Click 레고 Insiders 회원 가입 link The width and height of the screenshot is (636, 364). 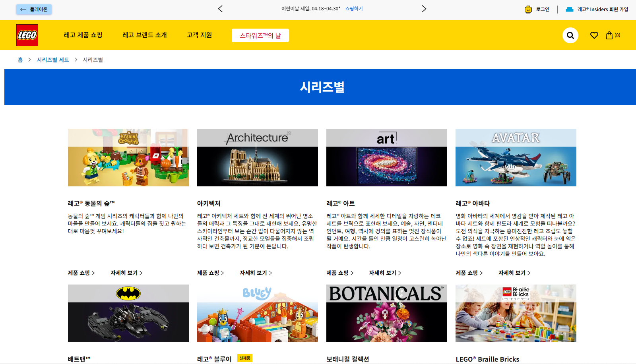coord(603,9)
